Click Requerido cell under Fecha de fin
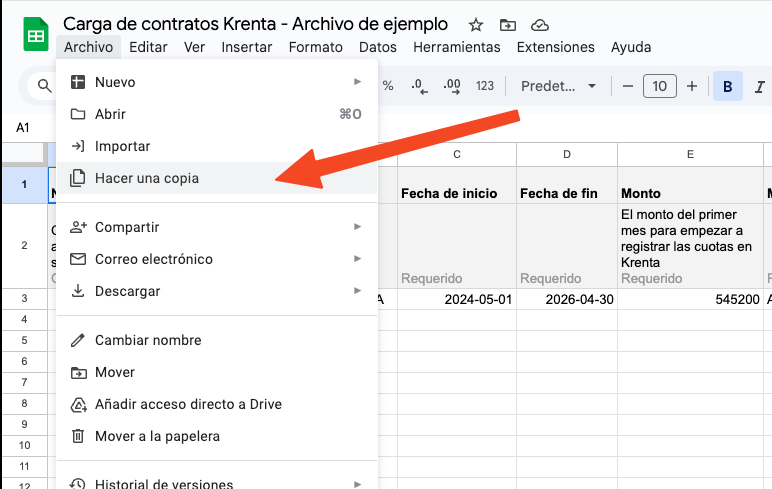 (x=567, y=246)
